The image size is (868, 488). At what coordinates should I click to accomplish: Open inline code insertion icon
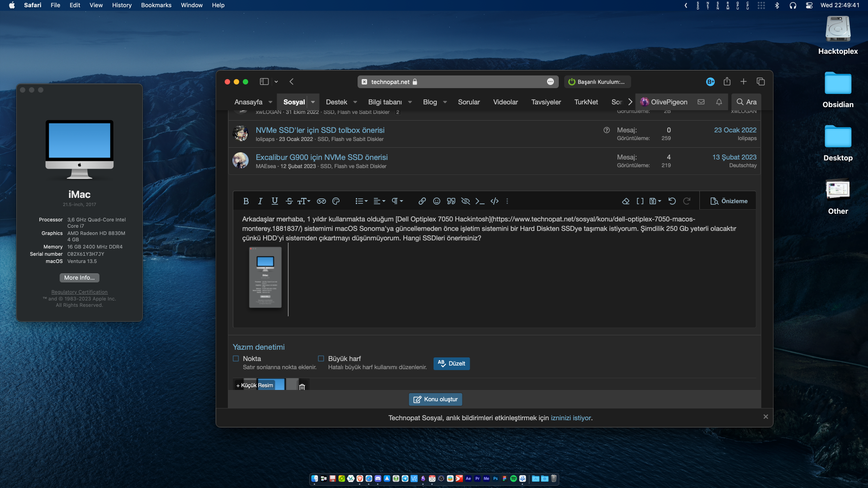point(494,201)
